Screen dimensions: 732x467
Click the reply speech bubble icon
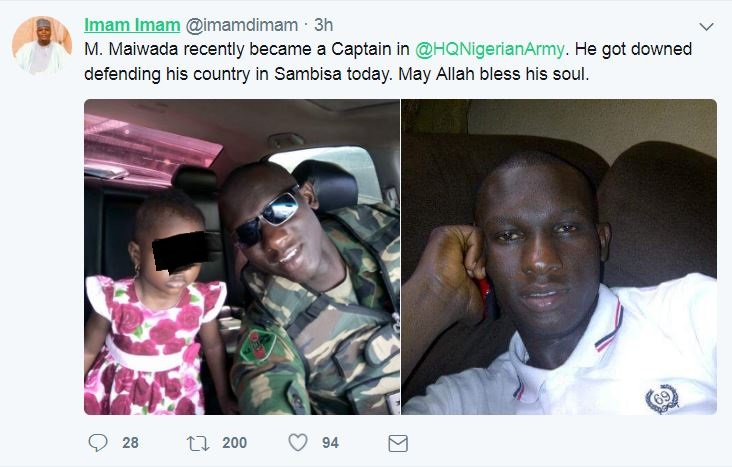point(98,442)
